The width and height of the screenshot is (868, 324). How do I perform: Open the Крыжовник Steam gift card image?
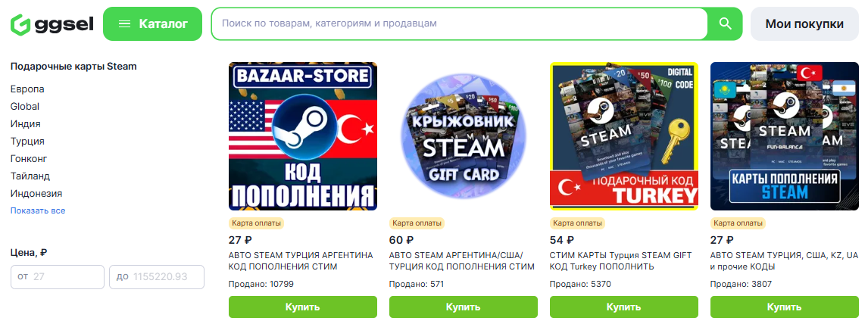pyautogui.click(x=464, y=136)
